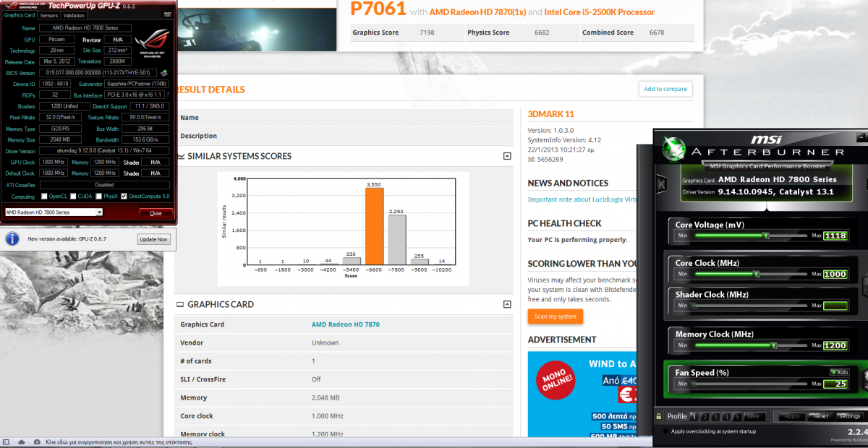The height and width of the screenshot is (448, 868).
Task: Click the Shader Clock slider track
Action: pos(749,306)
